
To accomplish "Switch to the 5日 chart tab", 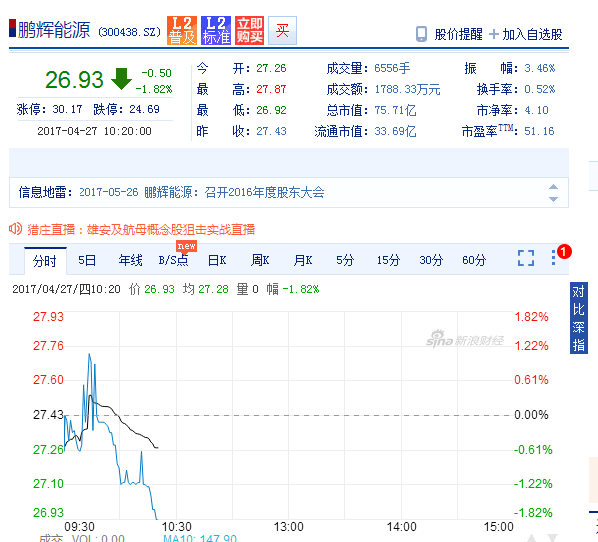I will pyautogui.click(x=87, y=260).
